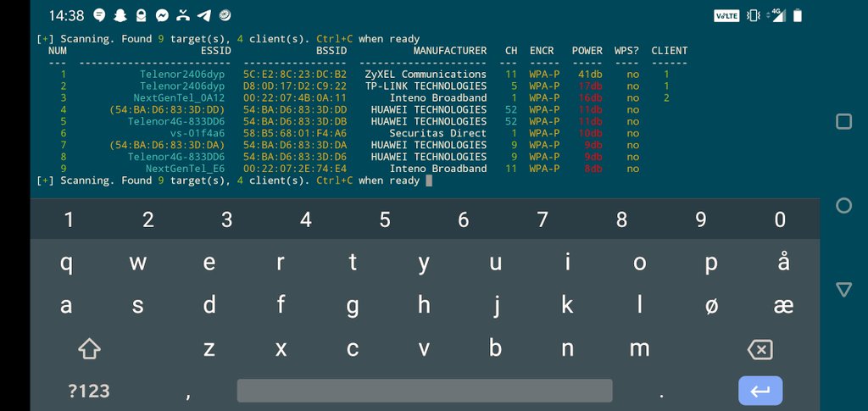Tap the Android recent apps square button
The image size is (868, 411).
[x=843, y=121]
